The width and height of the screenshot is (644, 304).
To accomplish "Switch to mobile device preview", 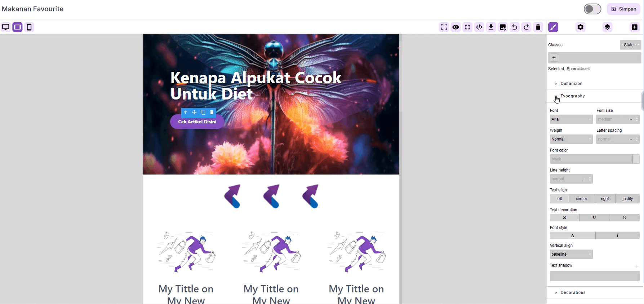I will 29,27.
